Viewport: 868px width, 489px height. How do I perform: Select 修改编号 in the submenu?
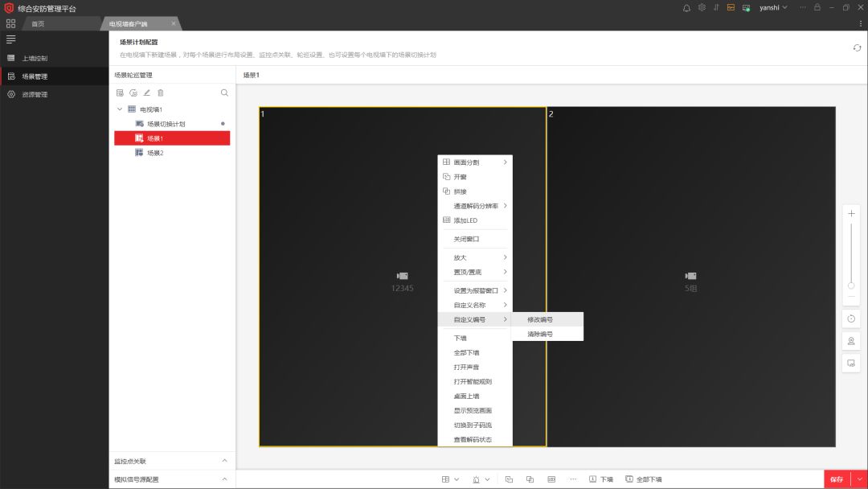pos(540,319)
